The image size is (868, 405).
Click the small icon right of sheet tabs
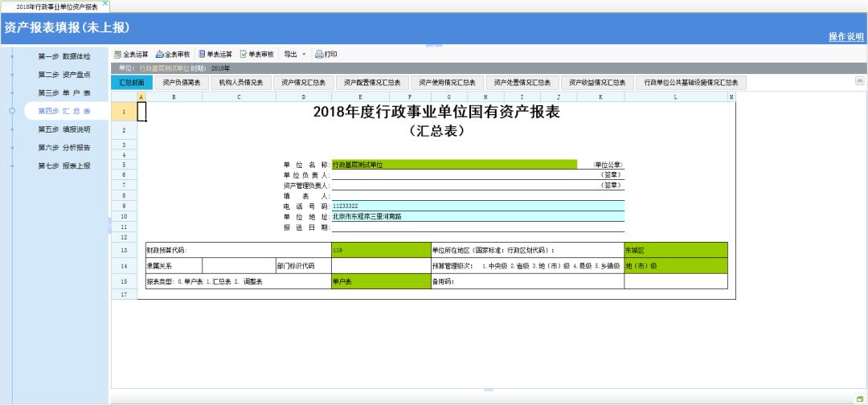point(860,81)
